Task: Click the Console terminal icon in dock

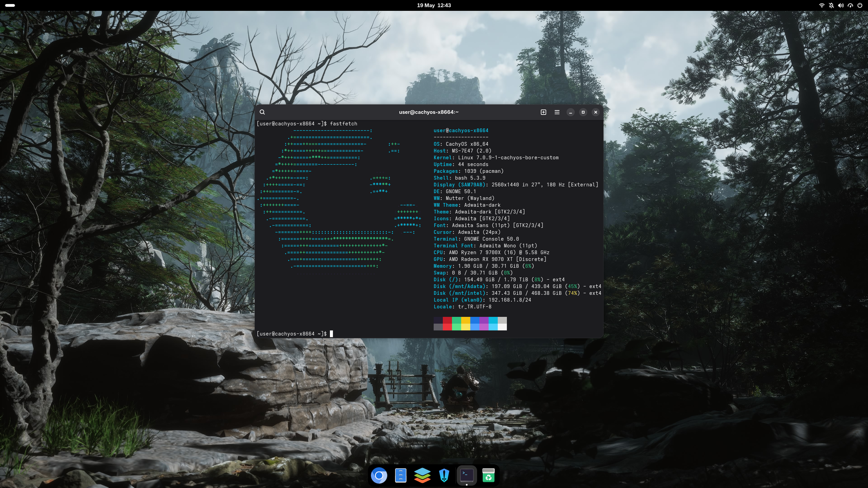Action: [467, 476]
